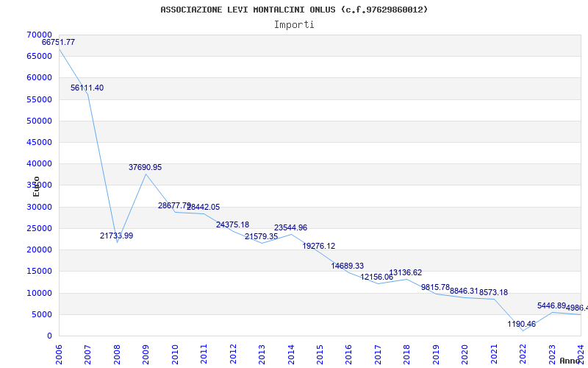
Task: Click the 12156.06 value label
Action: 377,277
